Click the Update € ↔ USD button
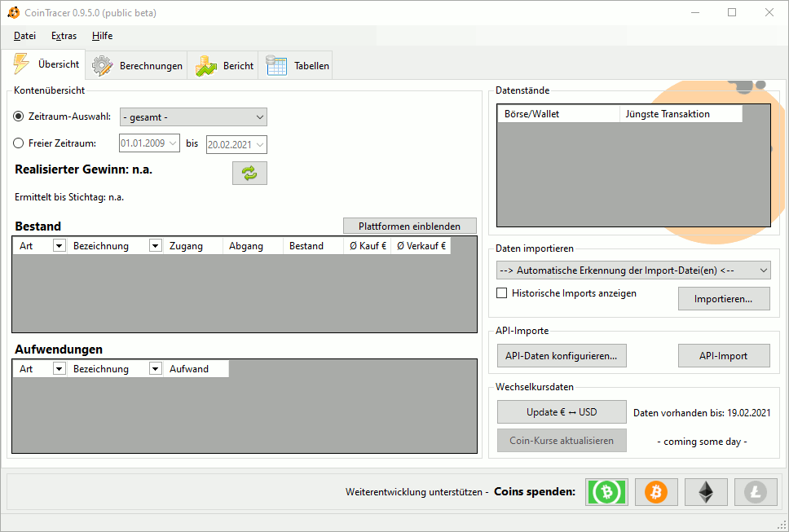Image resolution: width=789 pixels, height=532 pixels. pyautogui.click(x=562, y=411)
